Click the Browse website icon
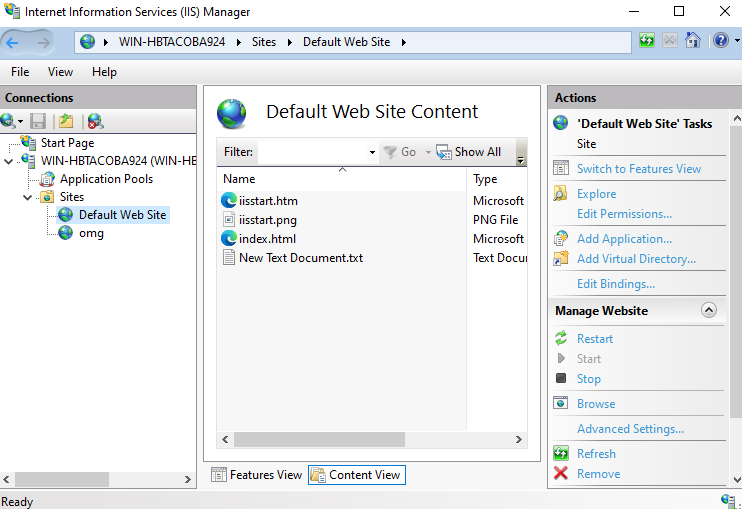This screenshot has width=742, height=509. (x=561, y=403)
